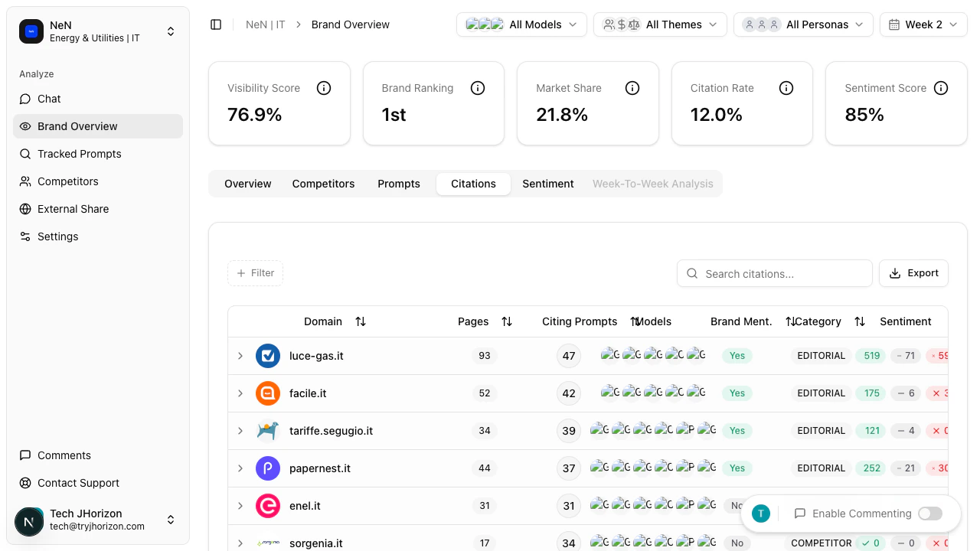This screenshot has height=551, width=980.
Task: Open External Share from the sidebar
Action: point(73,209)
